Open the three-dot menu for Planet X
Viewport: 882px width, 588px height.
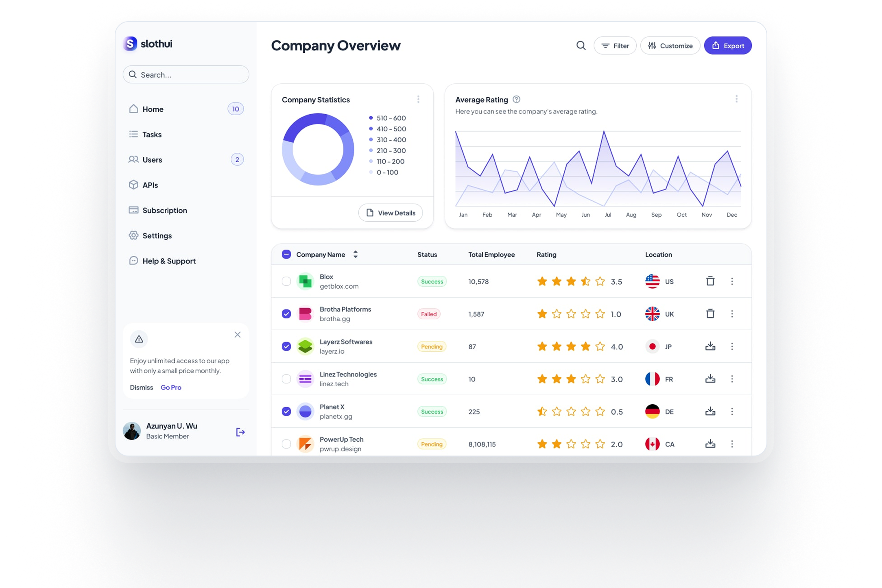[732, 411]
